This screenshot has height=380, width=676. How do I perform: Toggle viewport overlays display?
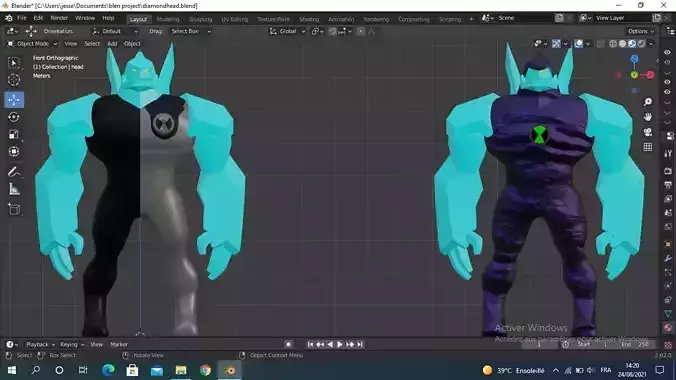579,44
